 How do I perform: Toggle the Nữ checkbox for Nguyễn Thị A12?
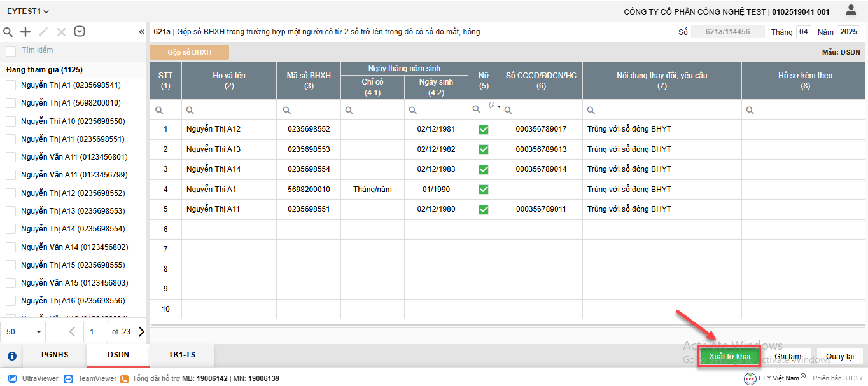point(484,130)
